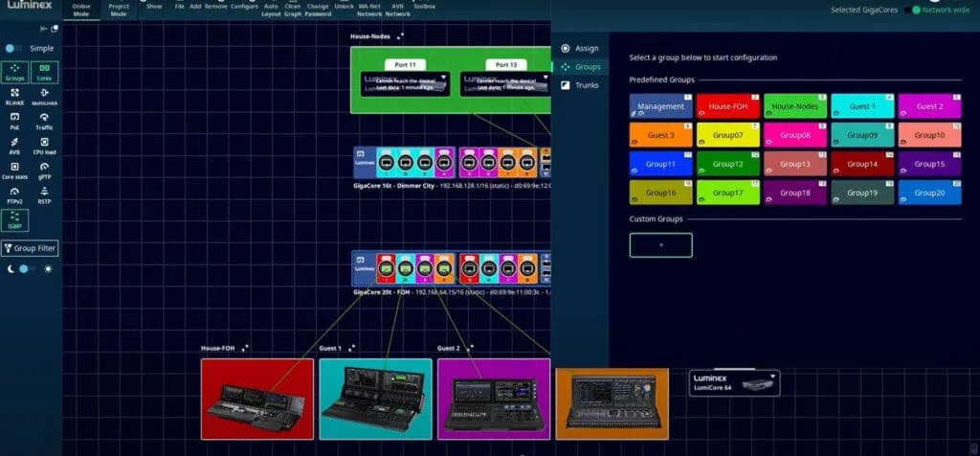Viewport: 980px width, 456px height.
Task: Select the magenta Guest 2 group swatch
Action: click(x=929, y=106)
